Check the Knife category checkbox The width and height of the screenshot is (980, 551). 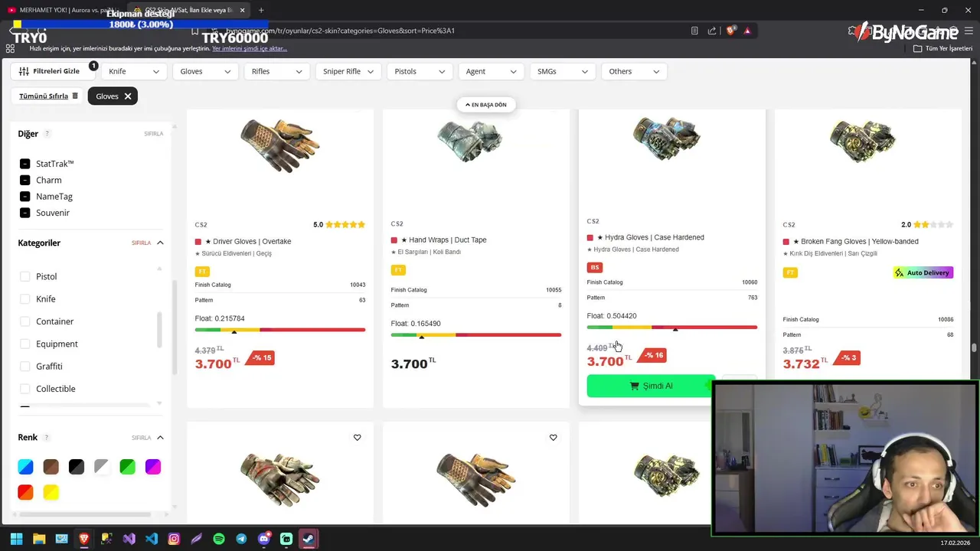point(25,298)
